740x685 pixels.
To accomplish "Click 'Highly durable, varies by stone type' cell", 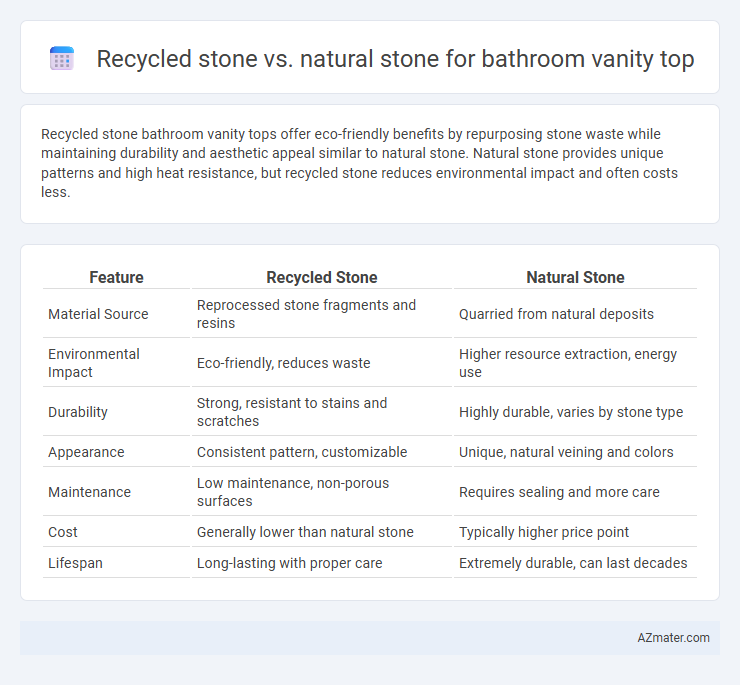I will [575, 412].
